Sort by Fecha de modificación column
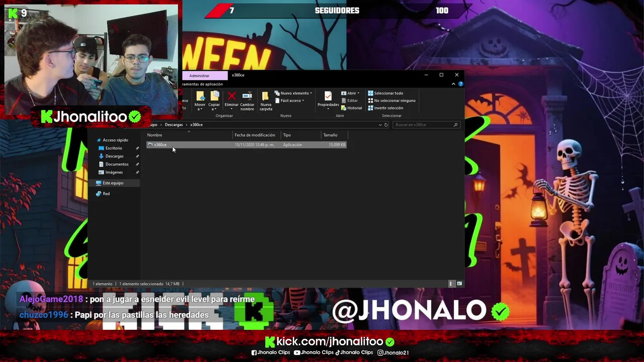Image resolution: width=644 pixels, height=362 pixels. pyautogui.click(x=257, y=135)
